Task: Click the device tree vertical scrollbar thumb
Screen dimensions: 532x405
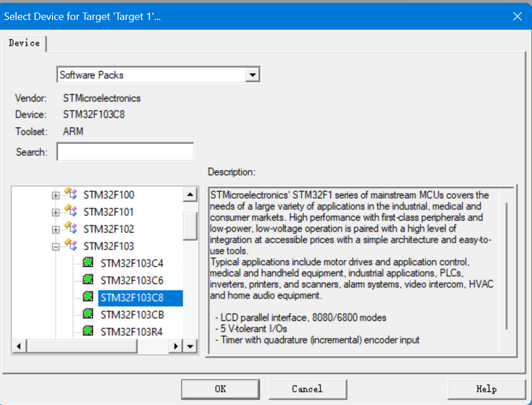Action: [x=190, y=226]
